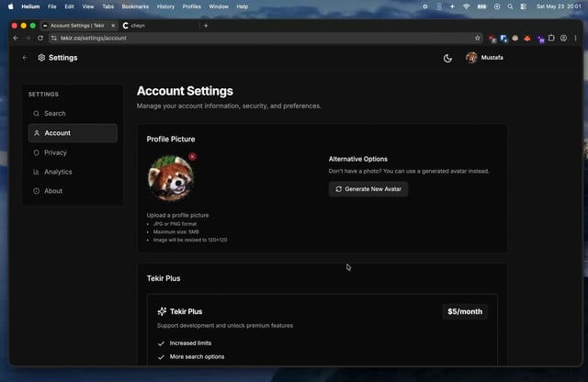This screenshot has height=382, width=588.
Task: Reload the page with the refresh icon
Action: point(40,39)
